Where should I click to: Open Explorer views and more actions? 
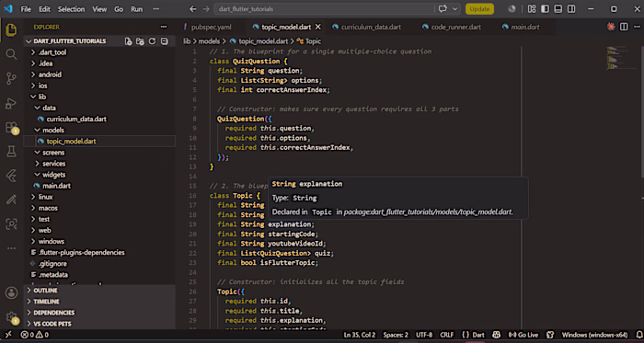click(164, 27)
